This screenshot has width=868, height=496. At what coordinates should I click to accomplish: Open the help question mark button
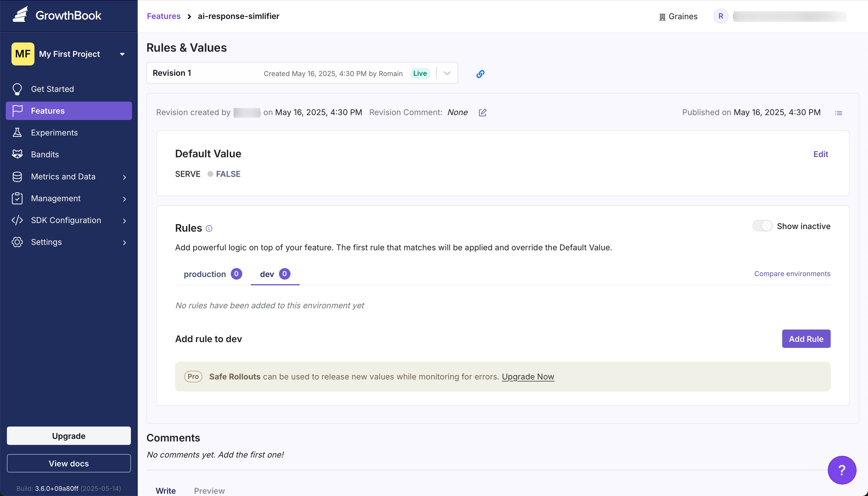842,470
